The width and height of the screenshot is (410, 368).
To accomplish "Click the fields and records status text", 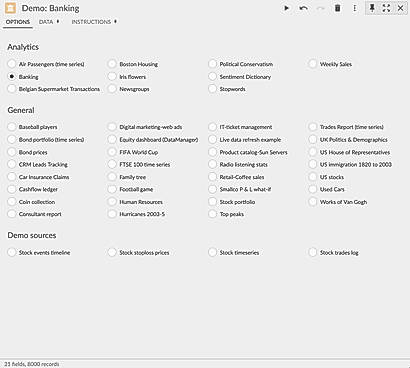I will pos(32,364).
